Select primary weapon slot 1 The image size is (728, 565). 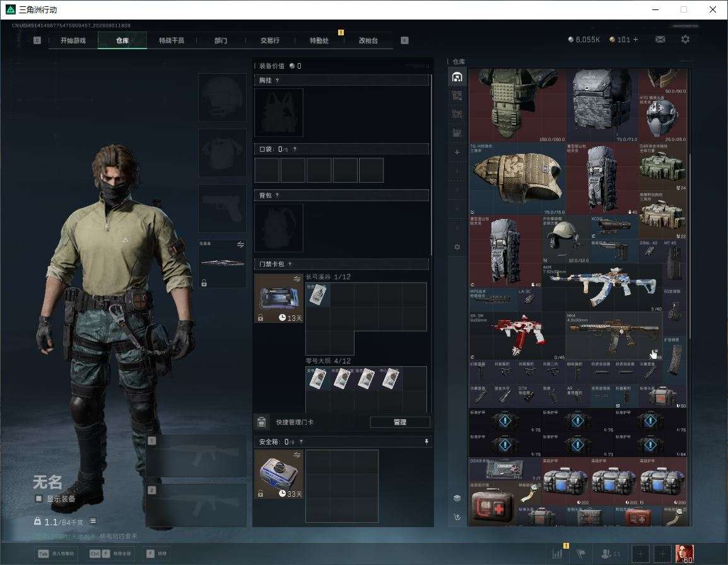click(196, 456)
